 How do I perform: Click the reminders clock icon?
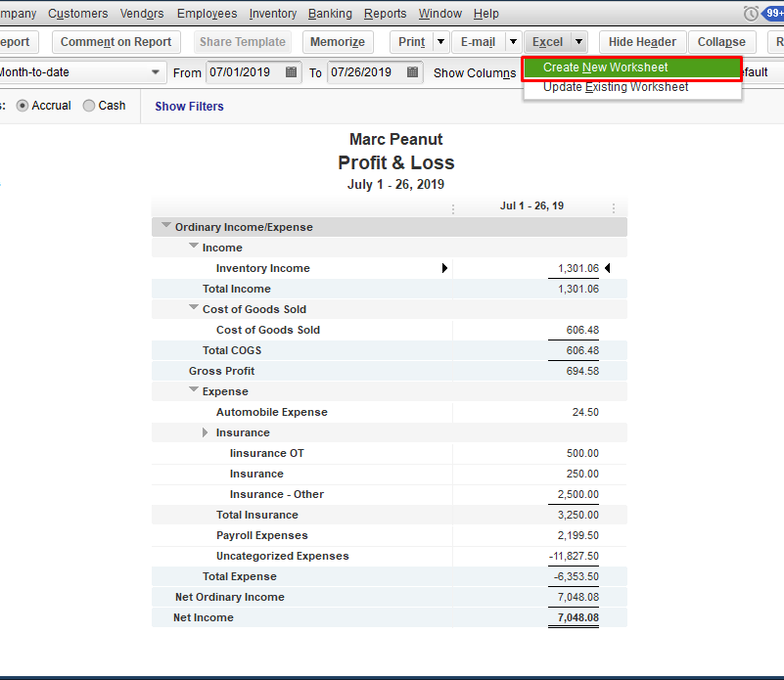(751, 14)
